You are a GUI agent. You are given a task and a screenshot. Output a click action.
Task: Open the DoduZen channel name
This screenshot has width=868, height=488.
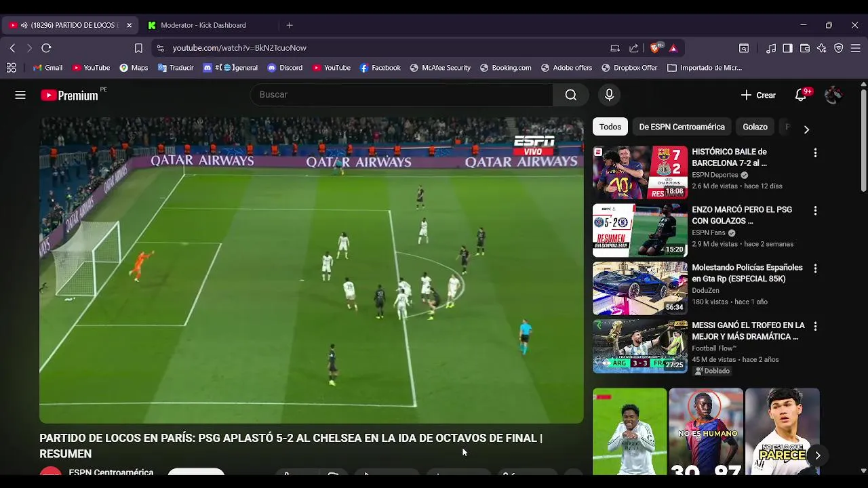706,290
